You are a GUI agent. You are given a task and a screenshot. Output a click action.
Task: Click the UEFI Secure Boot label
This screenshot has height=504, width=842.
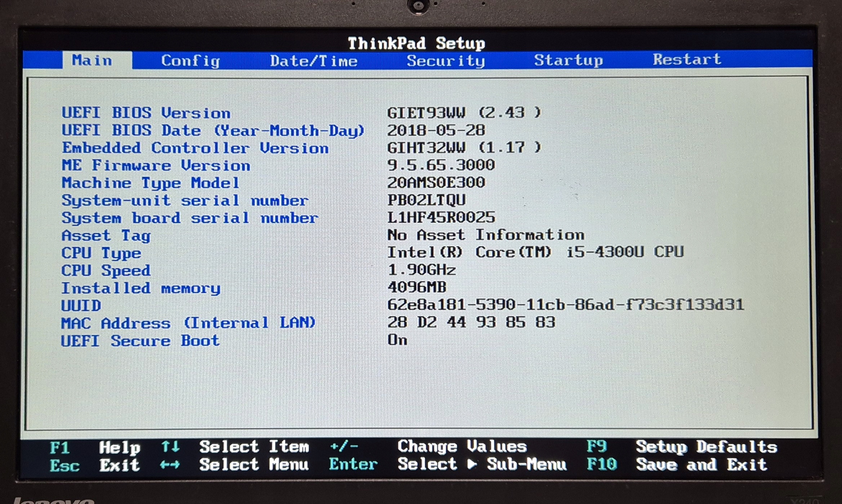point(140,341)
